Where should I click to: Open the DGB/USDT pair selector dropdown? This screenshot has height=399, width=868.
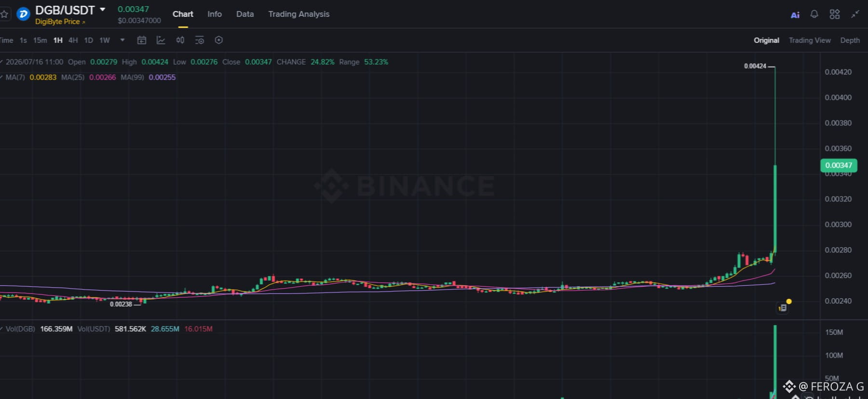(x=102, y=10)
